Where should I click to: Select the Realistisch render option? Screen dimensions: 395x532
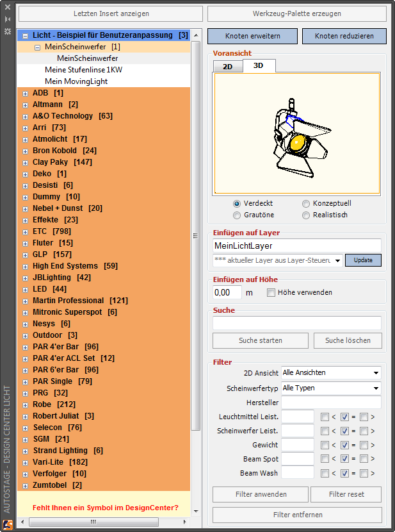tap(306, 215)
